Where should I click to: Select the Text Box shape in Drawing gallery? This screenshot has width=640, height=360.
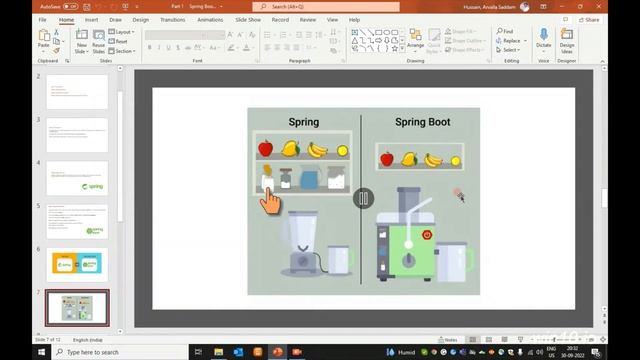click(355, 32)
